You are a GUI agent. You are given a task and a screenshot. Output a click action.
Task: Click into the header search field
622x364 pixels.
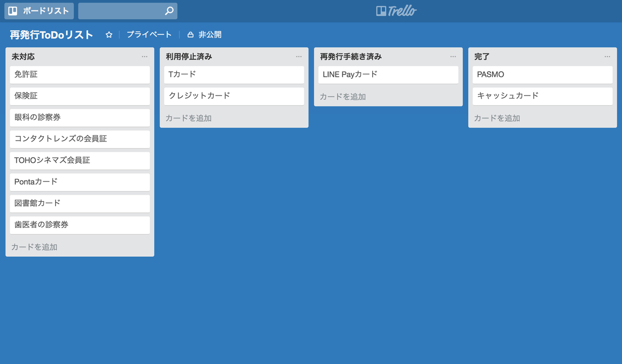point(121,11)
